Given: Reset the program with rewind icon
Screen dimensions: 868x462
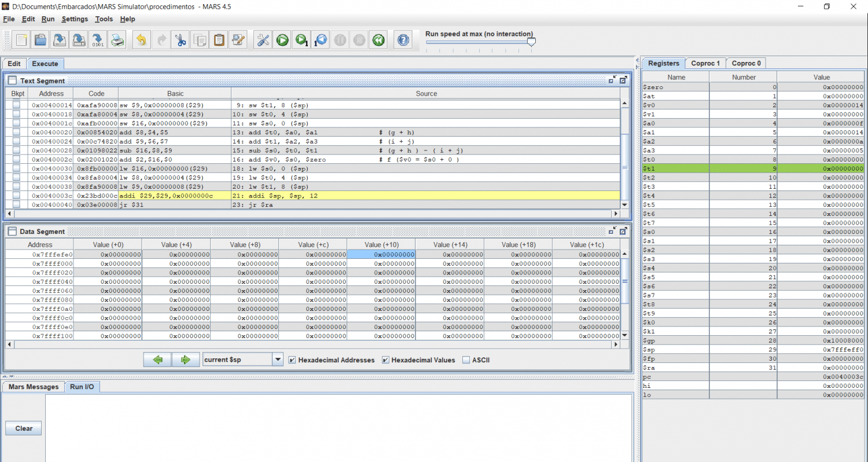Looking at the screenshot, I should (378, 40).
